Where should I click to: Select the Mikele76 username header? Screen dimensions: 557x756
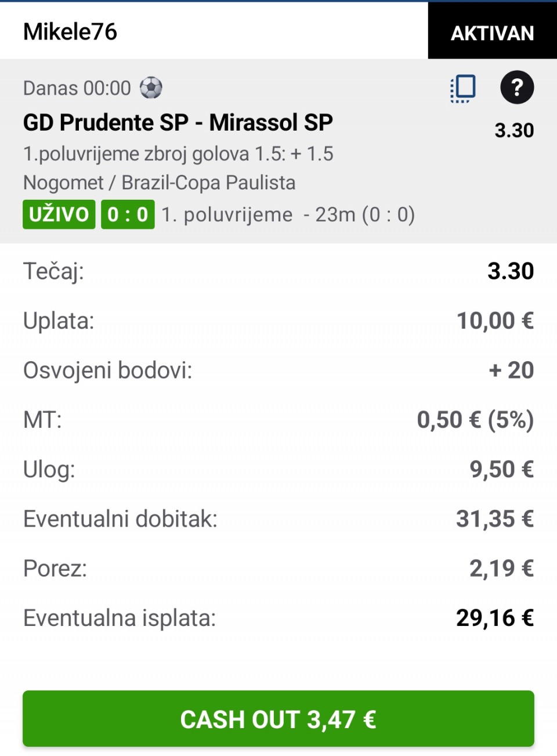[x=70, y=32]
